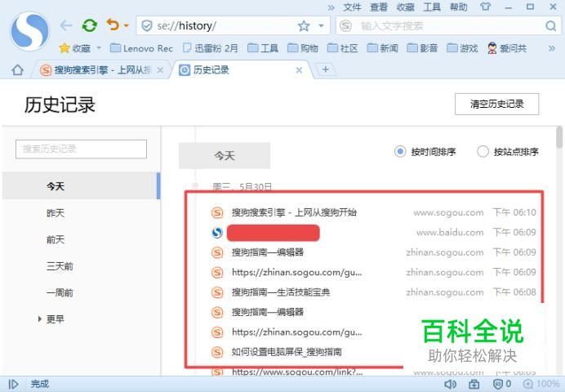Open address bar dropdown arrow
Viewport: 565px width, 392px height.
[x=321, y=26]
